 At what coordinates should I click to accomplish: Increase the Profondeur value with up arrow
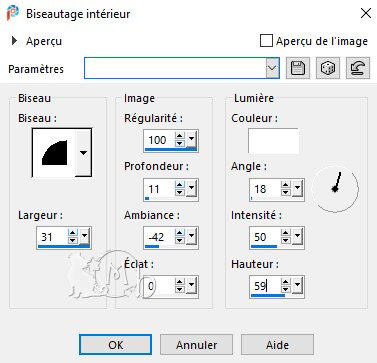pyautogui.click(x=180, y=185)
